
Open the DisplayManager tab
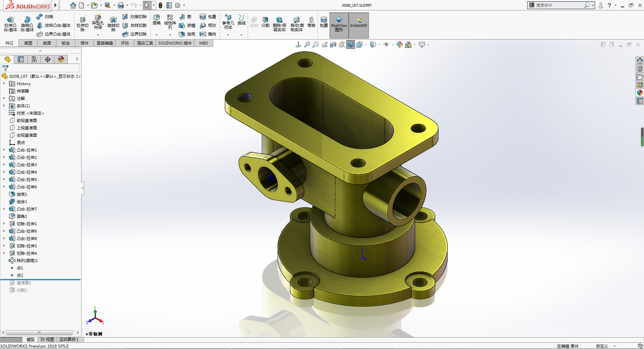61,59
